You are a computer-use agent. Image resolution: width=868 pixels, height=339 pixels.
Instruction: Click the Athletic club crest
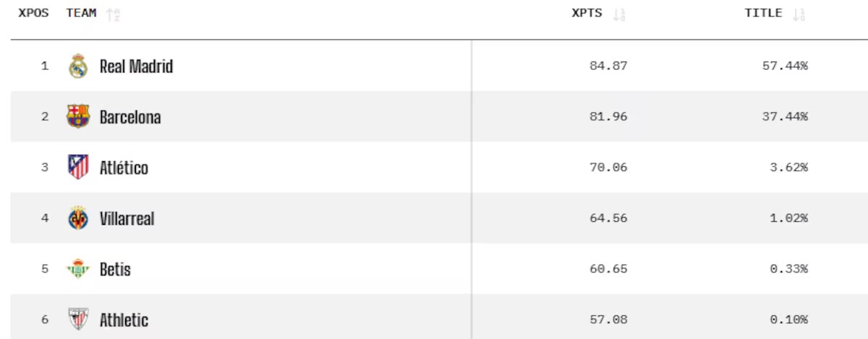78,319
